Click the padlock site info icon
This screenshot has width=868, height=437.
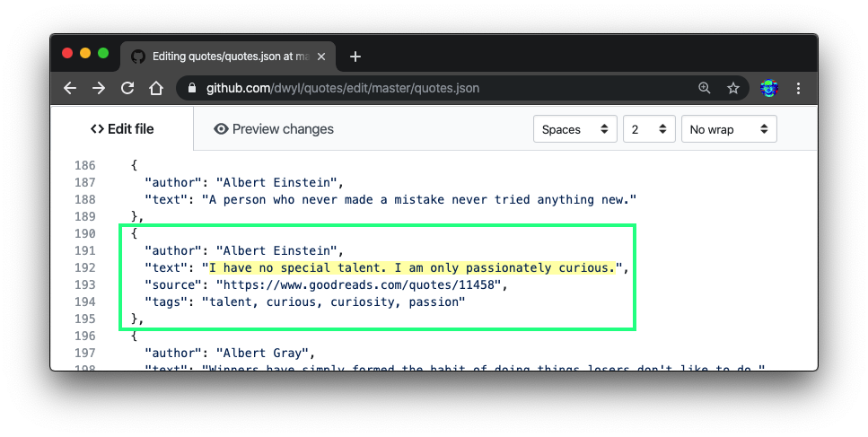[192, 88]
